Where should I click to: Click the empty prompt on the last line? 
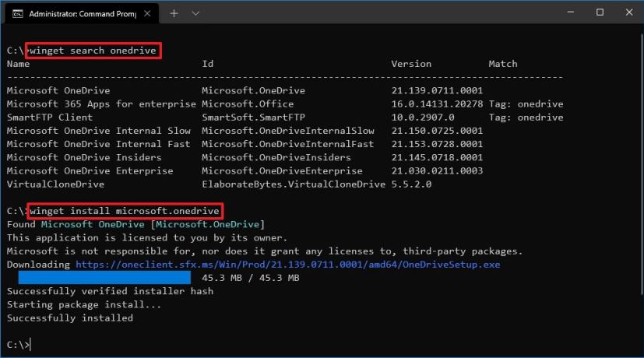pyautogui.click(x=30, y=344)
